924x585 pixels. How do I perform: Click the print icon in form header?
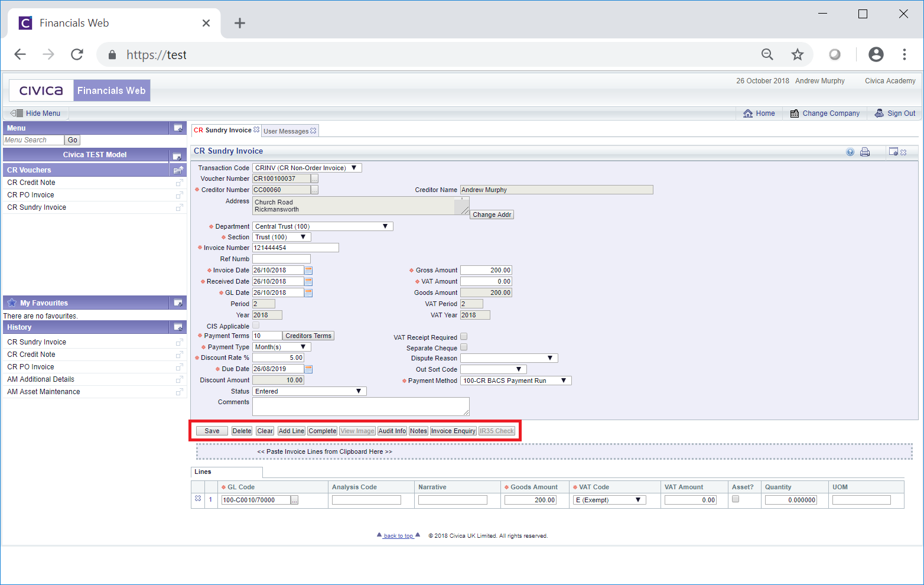pyautogui.click(x=865, y=152)
